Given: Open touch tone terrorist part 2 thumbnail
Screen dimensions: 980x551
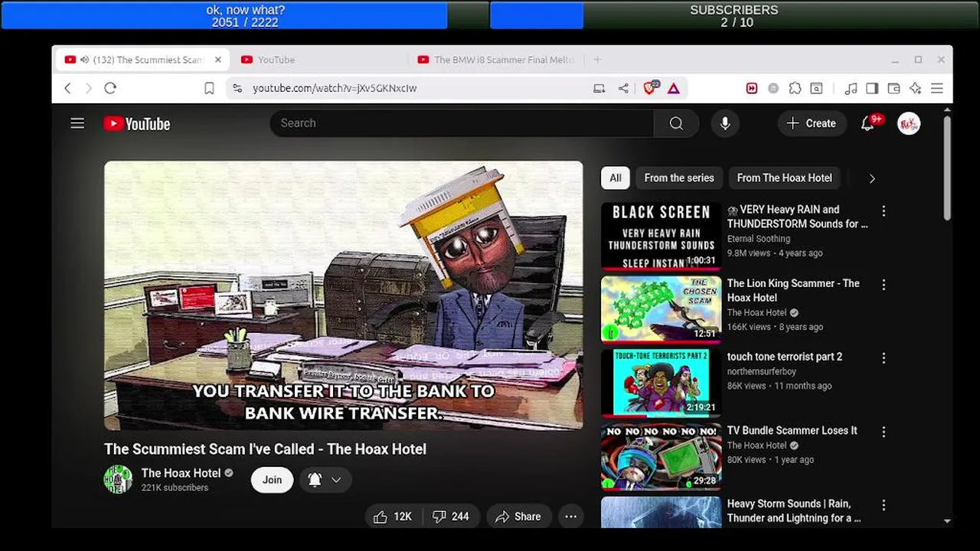Looking at the screenshot, I should pyautogui.click(x=661, y=383).
